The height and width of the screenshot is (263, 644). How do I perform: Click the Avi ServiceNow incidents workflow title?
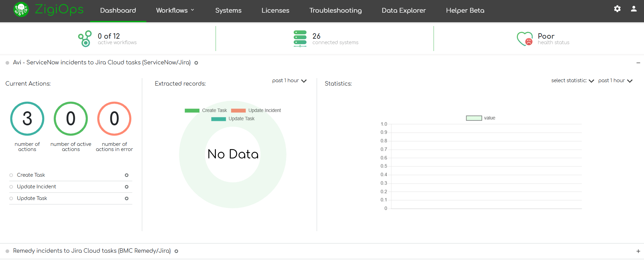pyautogui.click(x=102, y=62)
